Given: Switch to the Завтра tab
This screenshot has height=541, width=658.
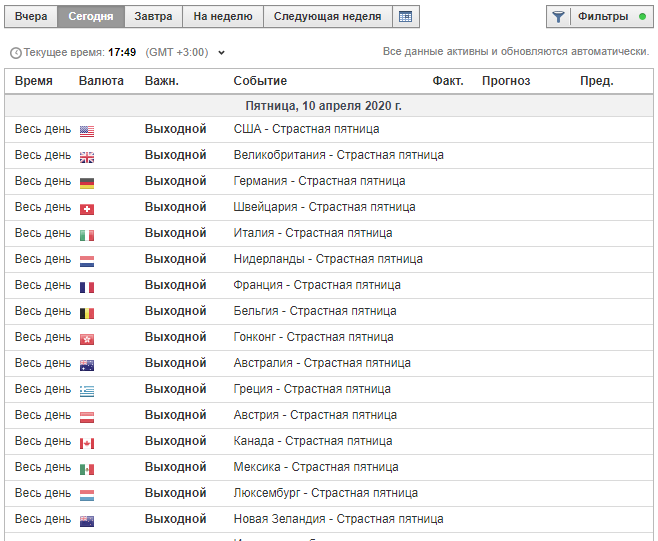Looking at the screenshot, I should tap(153, 16).
